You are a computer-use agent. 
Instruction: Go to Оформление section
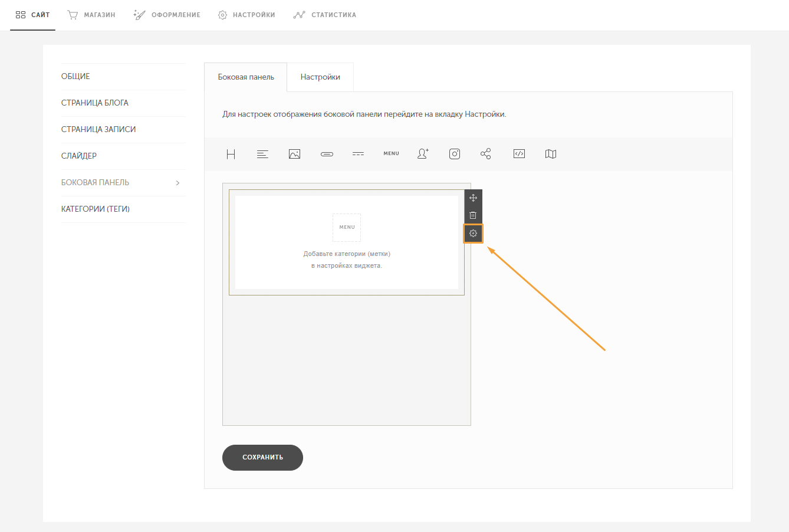point(167,15)
